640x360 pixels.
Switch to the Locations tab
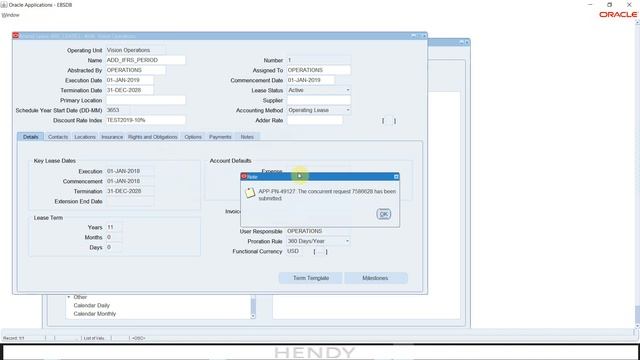click(x=85, y=137)
